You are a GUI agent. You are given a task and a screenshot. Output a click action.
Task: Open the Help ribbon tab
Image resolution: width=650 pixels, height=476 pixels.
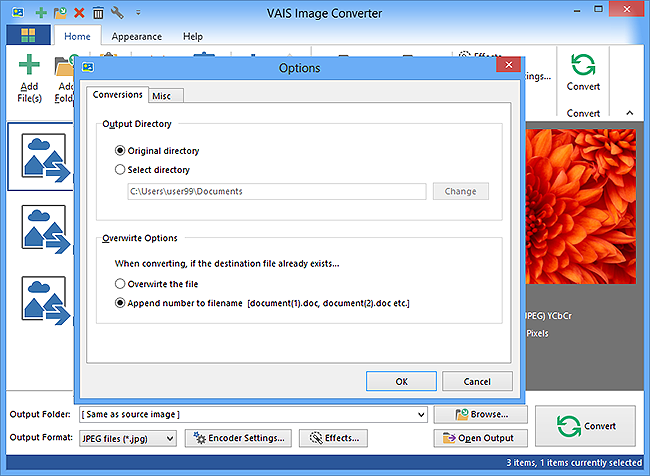tap(193, 36)
